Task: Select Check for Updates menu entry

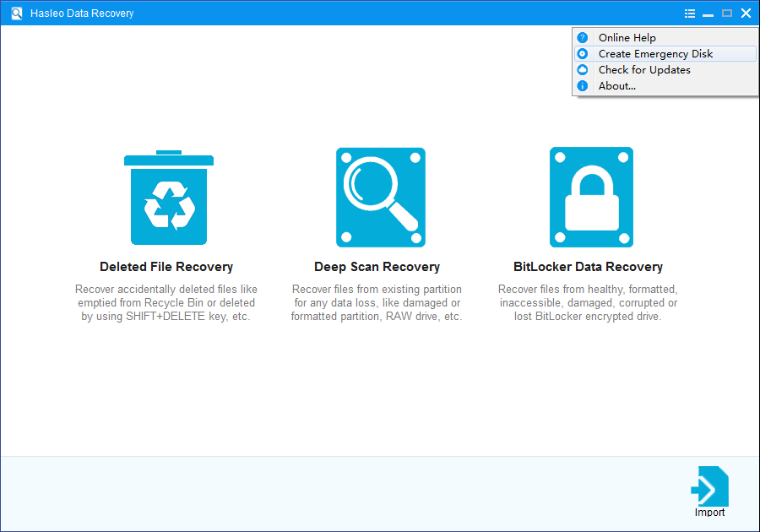Action: click(x=665, y=70)
